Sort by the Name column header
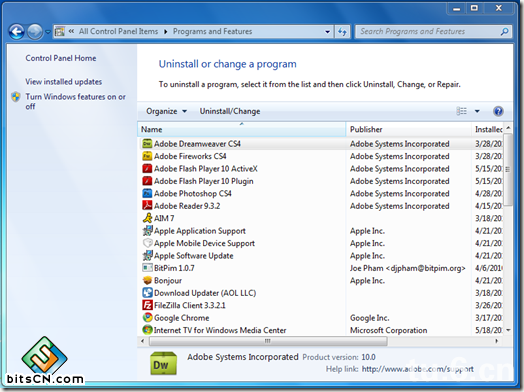 pos(242,129)
